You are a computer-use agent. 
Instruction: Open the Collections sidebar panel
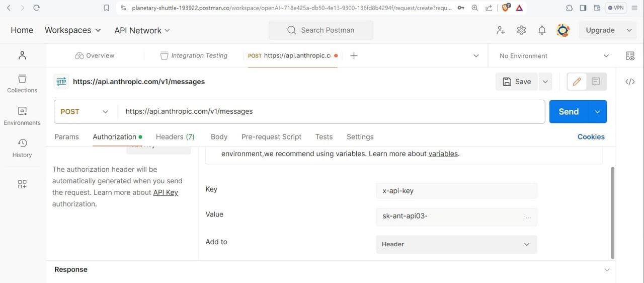[x=22, y=84]
